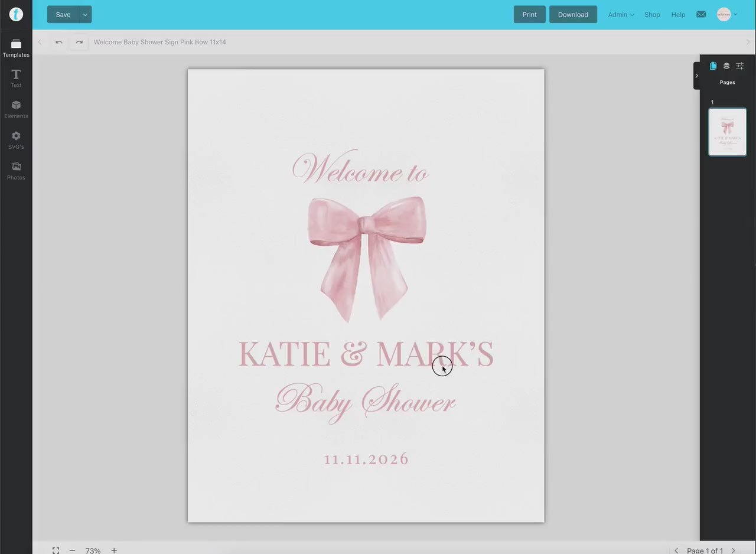
Task: Go back with the left chevron near undo
Action: pos(40,42)
